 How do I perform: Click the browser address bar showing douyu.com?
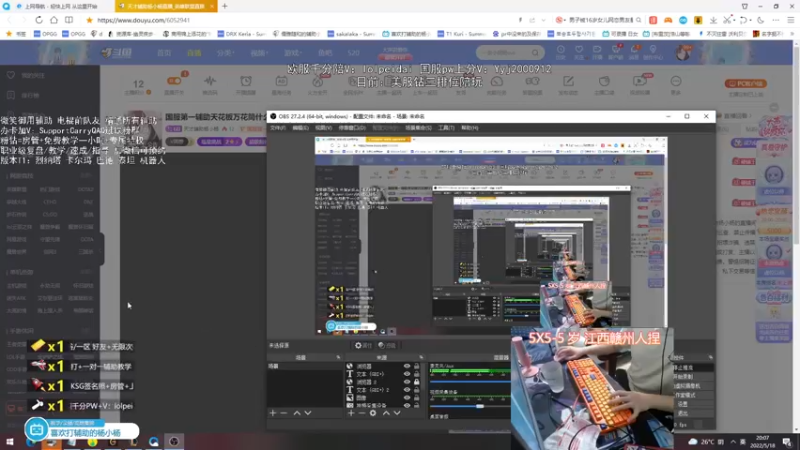(x=301, y=20)
